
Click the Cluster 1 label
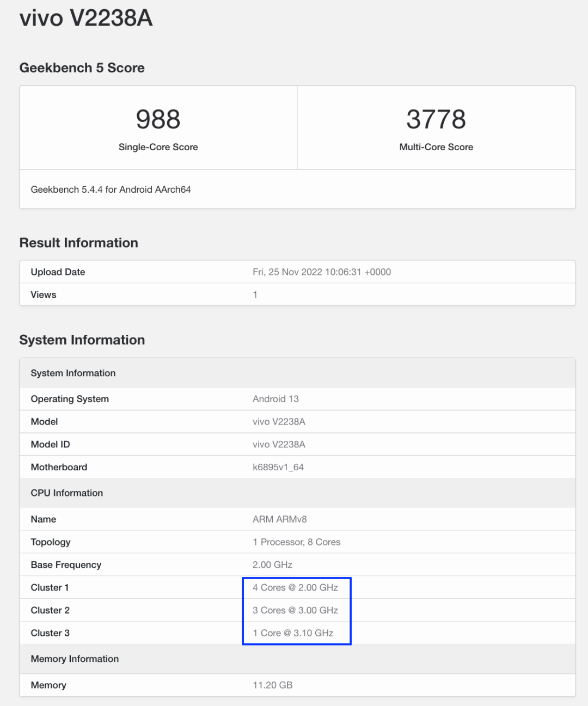point(50,587)
